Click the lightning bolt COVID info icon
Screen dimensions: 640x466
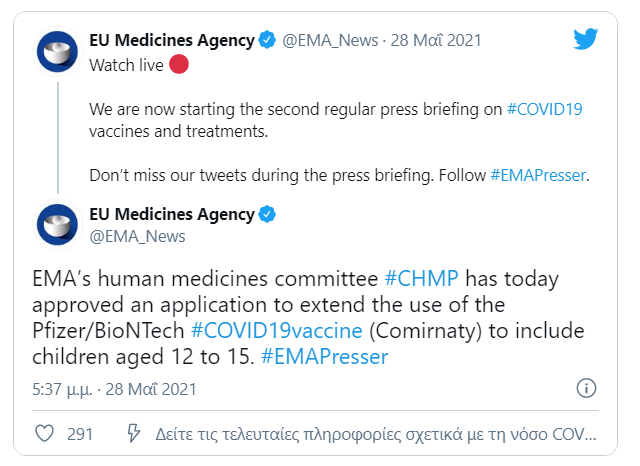click(133, 433)
